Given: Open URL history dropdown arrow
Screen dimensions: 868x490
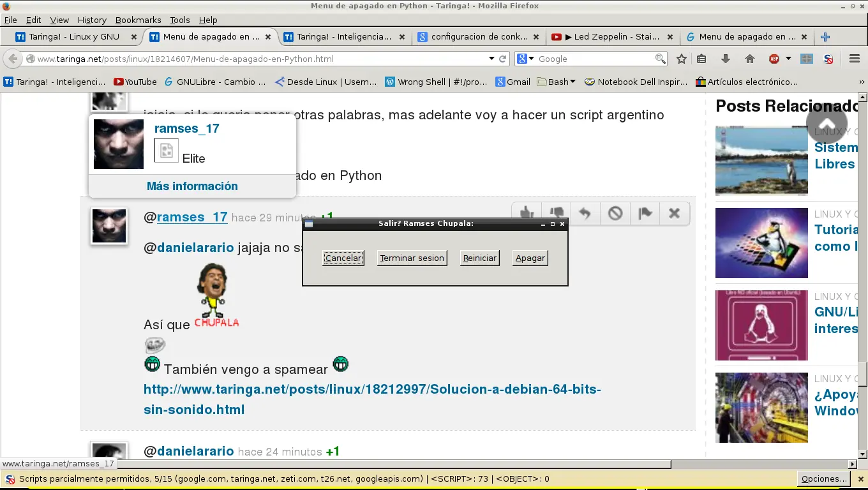Looking at the screenshot, I should tap(491, 59).
